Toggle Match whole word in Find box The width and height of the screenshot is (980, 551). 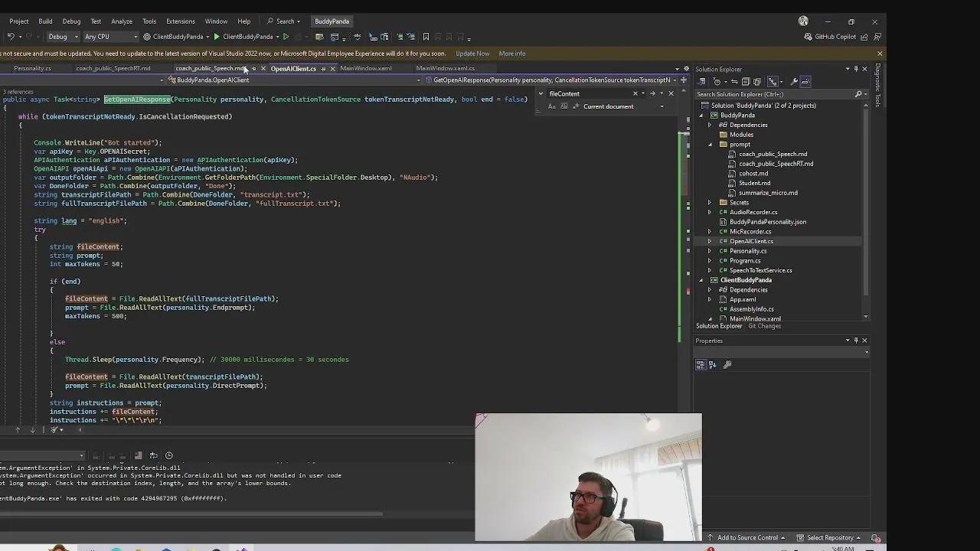tap(564, 106)
